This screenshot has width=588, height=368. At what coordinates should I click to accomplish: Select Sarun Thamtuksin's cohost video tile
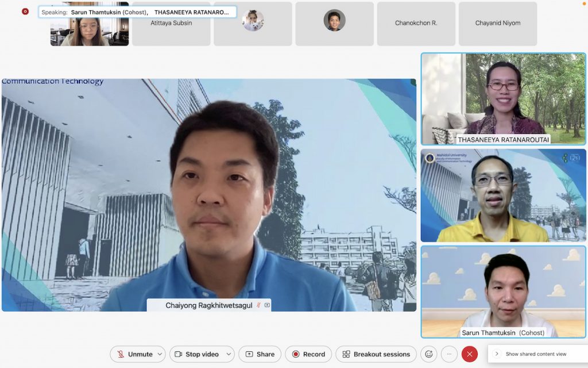click(x=503, y=292)
